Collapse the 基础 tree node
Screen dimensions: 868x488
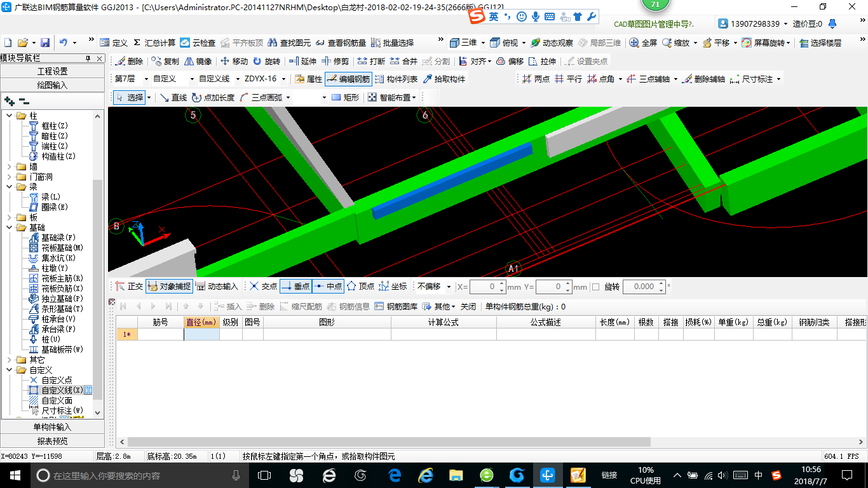point(10,227)
